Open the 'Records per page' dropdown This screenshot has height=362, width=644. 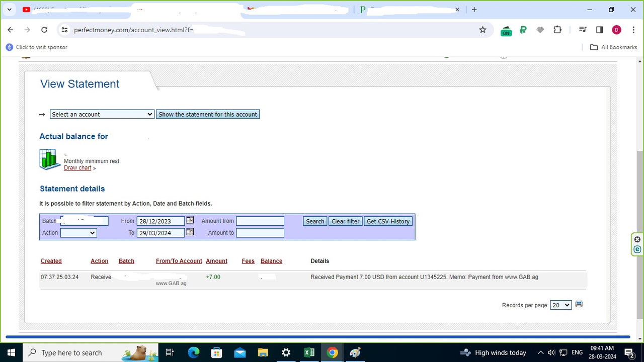[x=561, y=305]
